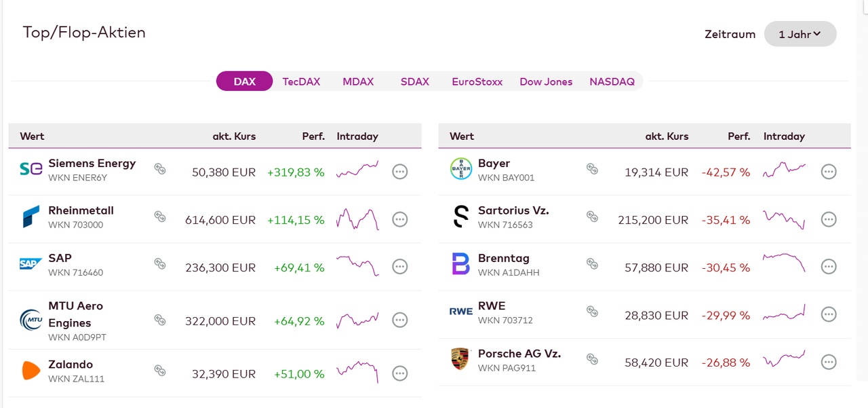This screenshot has height=408, width=868.
Task: Switch to the TecDAX tab
Action: [x=301, y=81]
